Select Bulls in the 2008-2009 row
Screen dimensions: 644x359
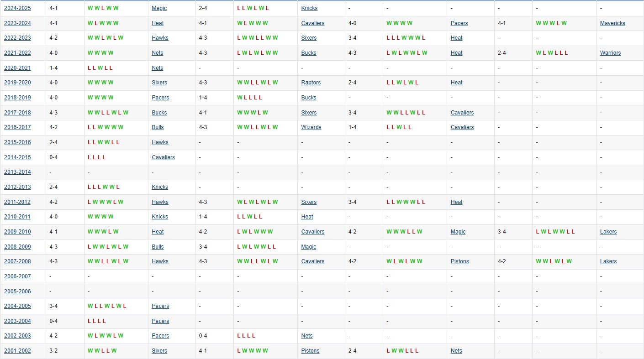pyautogui.click(x=158, y=247)
